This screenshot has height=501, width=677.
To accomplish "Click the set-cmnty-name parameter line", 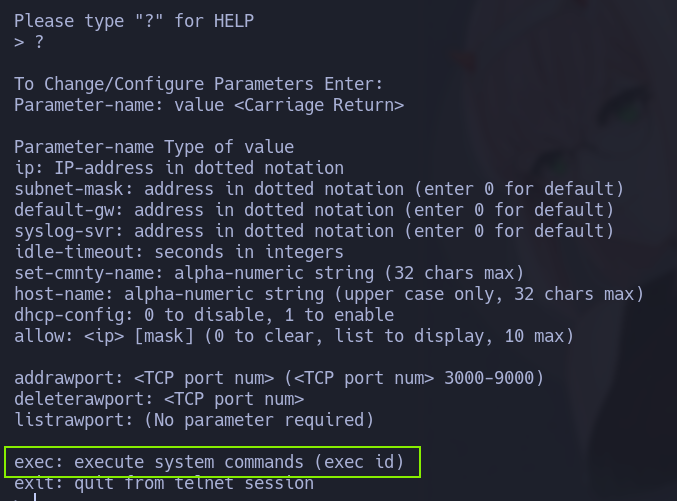I will click(x=269, y=273).
